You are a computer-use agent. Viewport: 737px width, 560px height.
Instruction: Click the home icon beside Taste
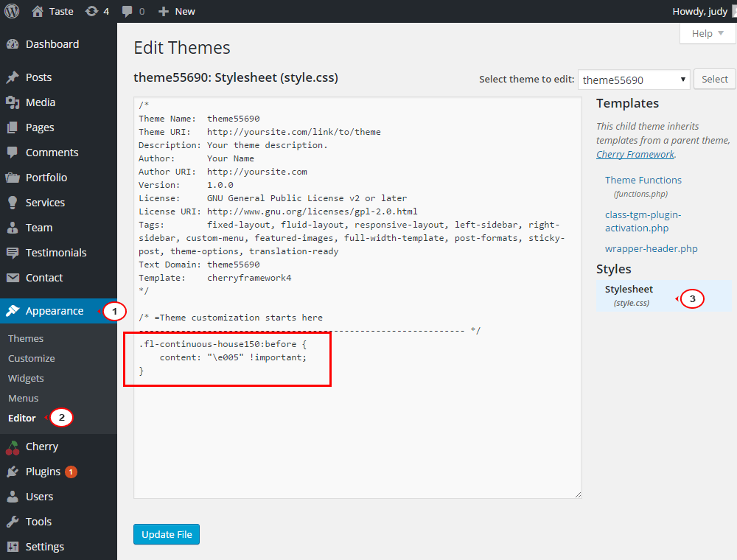(38, 11)
